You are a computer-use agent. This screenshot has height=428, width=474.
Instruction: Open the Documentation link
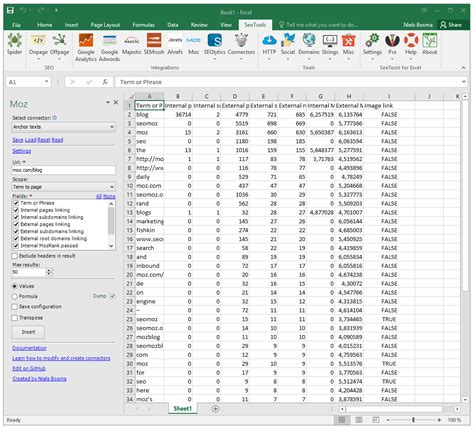[x=29, y=348]
